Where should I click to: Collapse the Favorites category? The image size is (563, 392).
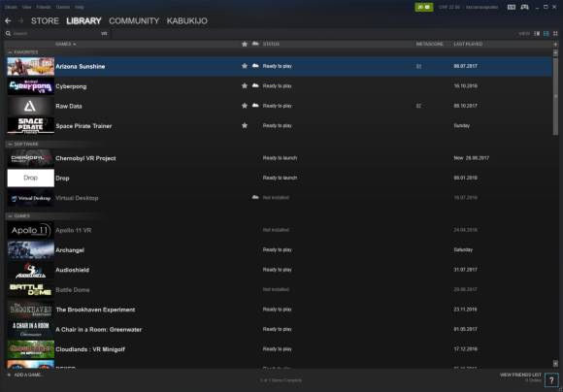click(10, 52)
